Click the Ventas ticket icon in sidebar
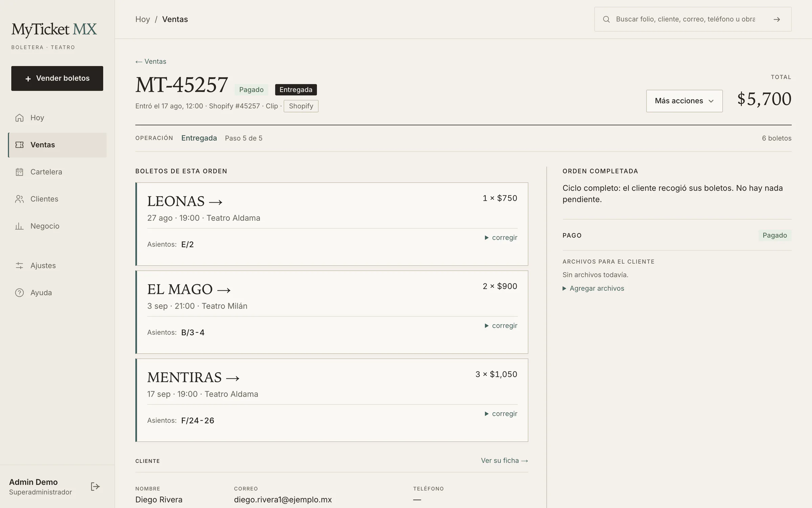812x508 pixels. click(x=19, y=145)
